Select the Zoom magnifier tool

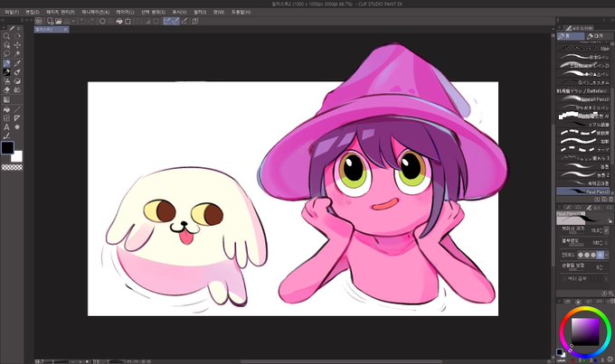point(6,36)
